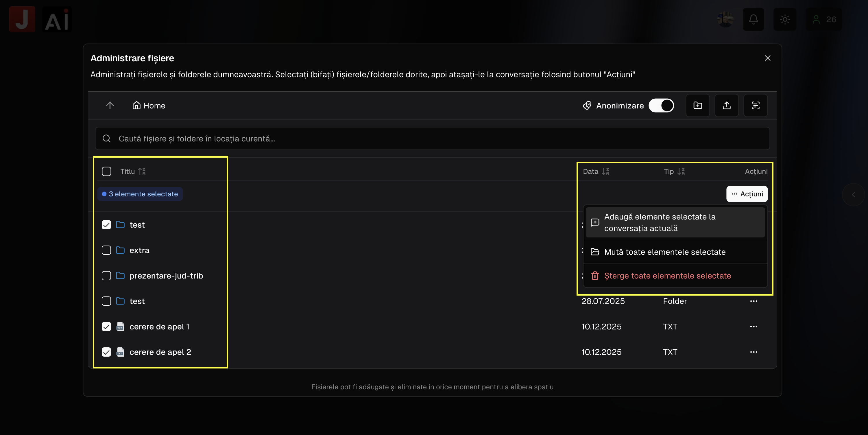Choose Mută toate elementele selectate
The height and width of the screenshot is (435, 868).
[664, 252]
